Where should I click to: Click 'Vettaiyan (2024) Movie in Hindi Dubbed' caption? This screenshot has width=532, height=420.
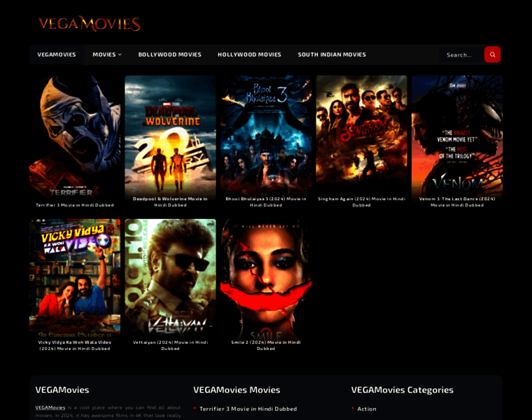[170, 345]
